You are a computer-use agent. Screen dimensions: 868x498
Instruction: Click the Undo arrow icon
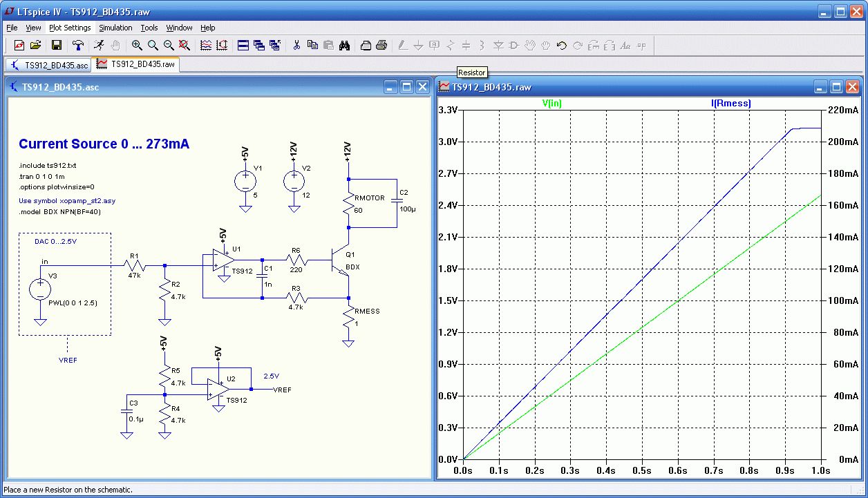point(561,46)
